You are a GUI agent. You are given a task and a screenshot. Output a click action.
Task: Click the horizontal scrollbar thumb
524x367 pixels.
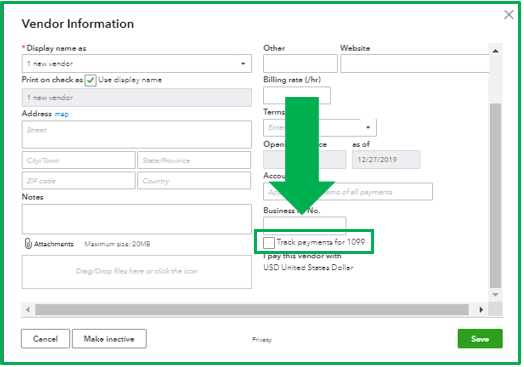252,310
